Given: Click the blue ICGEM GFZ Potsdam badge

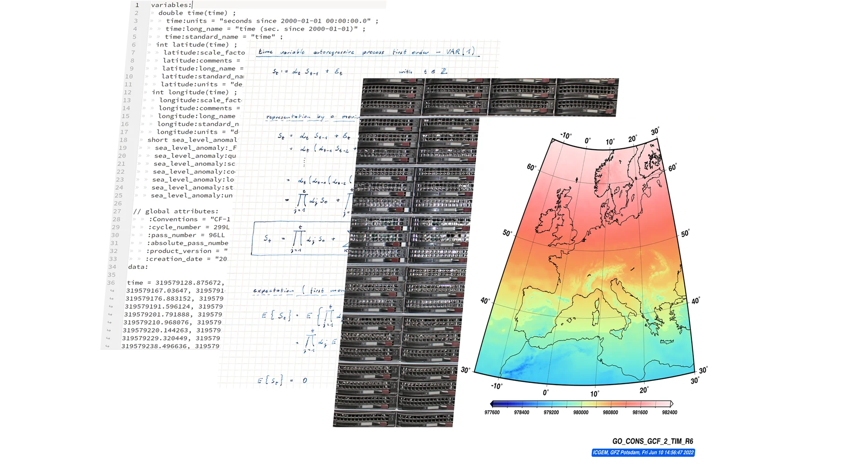Looking at the screenshot, I should [x=643, y=452].
